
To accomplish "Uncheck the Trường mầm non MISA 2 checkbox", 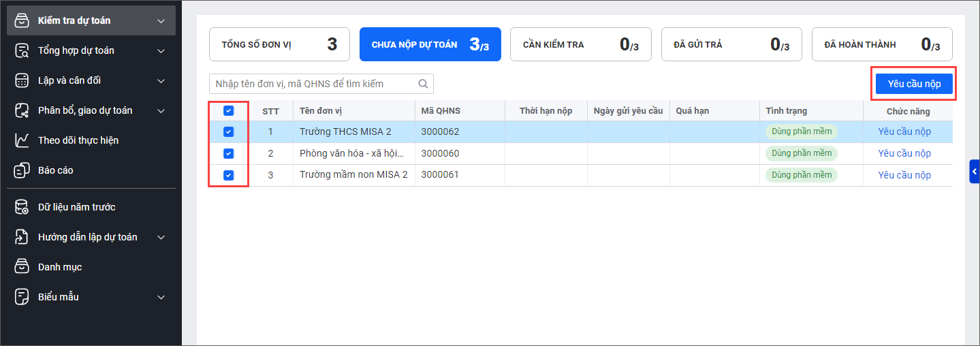I will click(229, 175).
